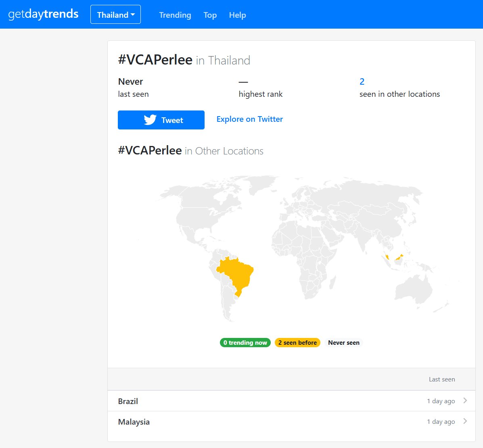Follow the Explore on Twitter link
This screenshot has height=448, width=483.
[249, 119]
